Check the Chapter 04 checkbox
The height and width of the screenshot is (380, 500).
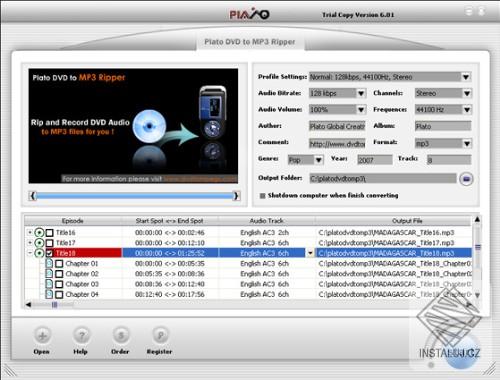pos(59,295)
